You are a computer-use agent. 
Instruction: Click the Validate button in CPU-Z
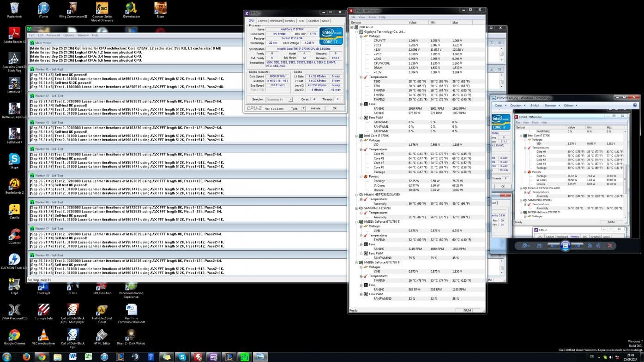pyautogui.click(x=315, y=108)
